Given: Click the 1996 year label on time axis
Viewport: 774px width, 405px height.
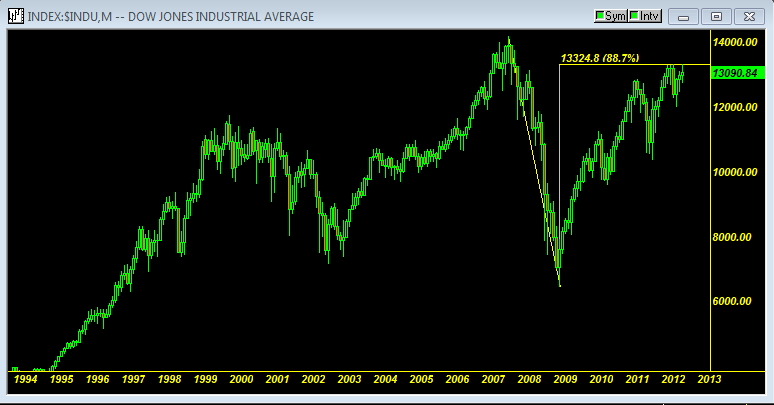Looking at the screenshot, I should 98,379.
